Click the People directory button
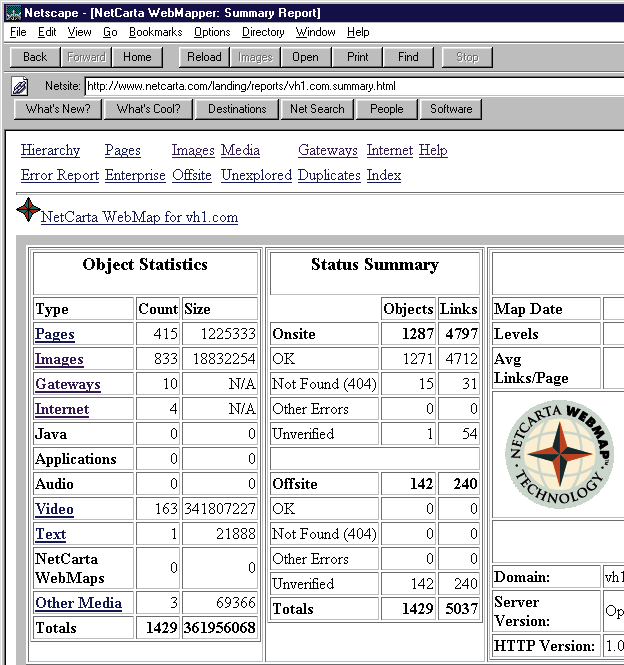The width and height of the screenshot is (624, 665). click(386, 109)
